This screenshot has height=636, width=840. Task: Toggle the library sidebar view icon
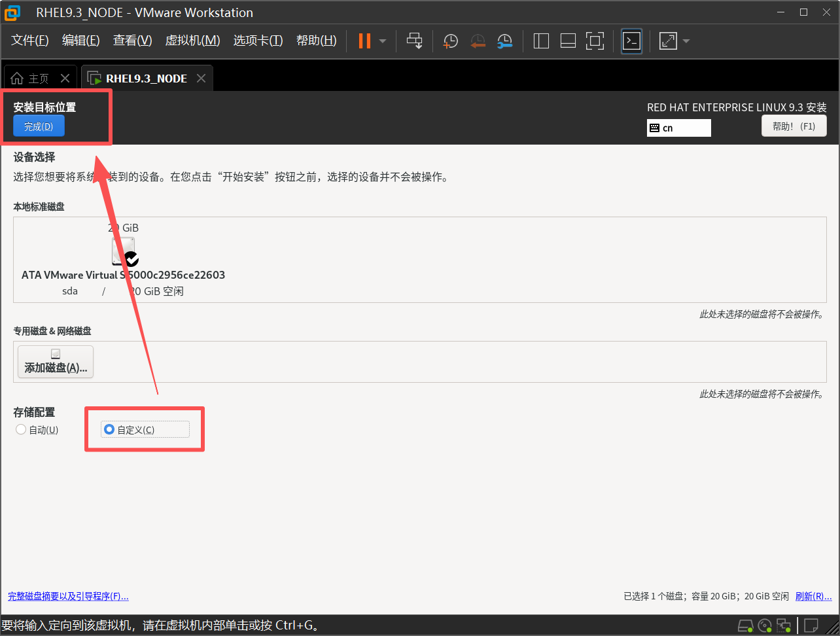[x=541, y=41]
